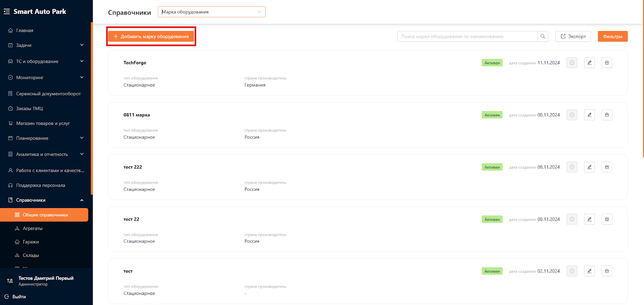This screenshot has height=305, width=644.
Task: Click the search magnifier icon
Action: tap(543, 37)
